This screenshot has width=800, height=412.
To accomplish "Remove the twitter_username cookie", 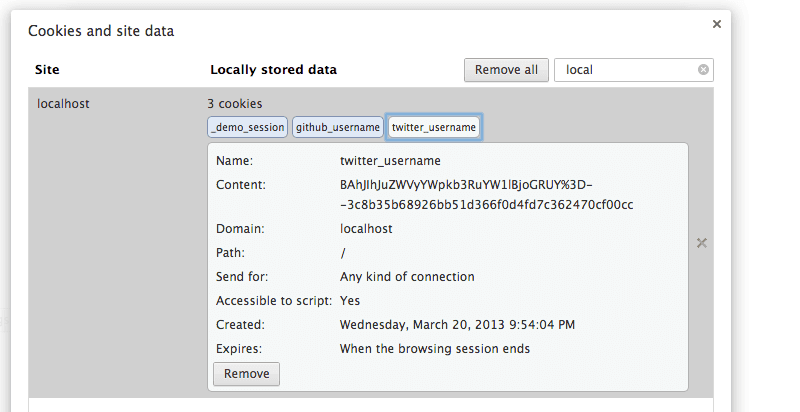I will 246,374.
